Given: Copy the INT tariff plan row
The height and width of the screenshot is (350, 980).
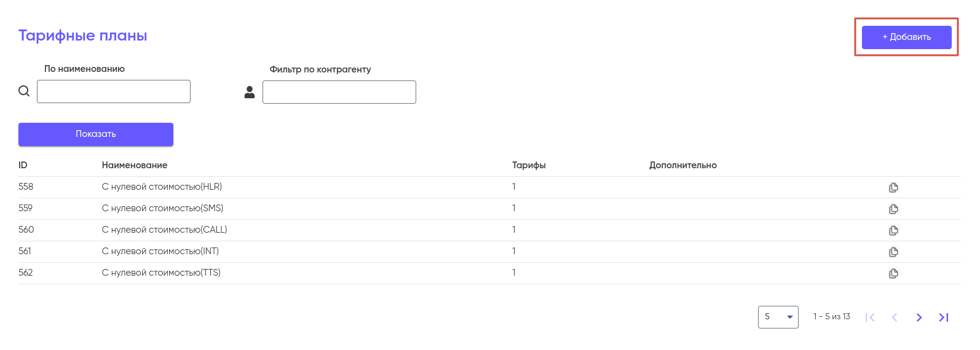Looking at the screenshot, I should (x=893, y=252).
